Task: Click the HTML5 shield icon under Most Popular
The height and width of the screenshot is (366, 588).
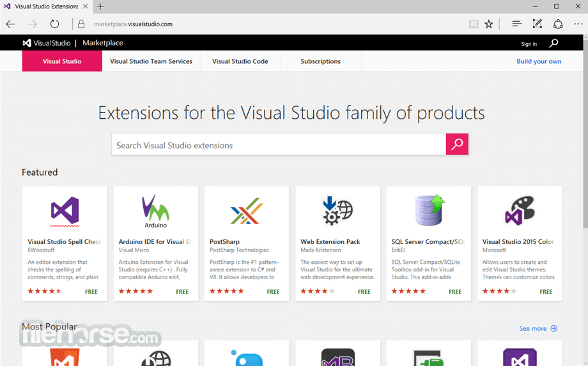Action: 65,357
